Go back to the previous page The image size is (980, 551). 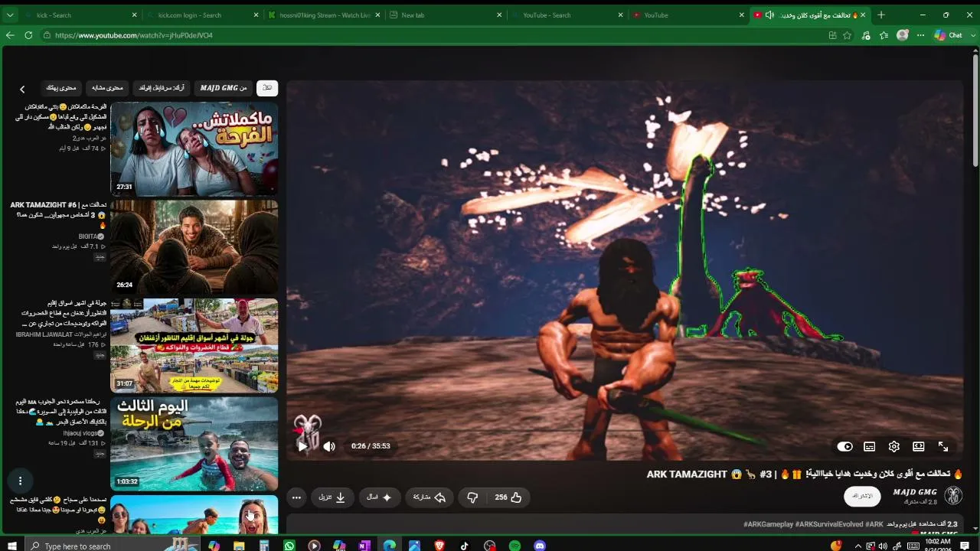pos(10,35)
